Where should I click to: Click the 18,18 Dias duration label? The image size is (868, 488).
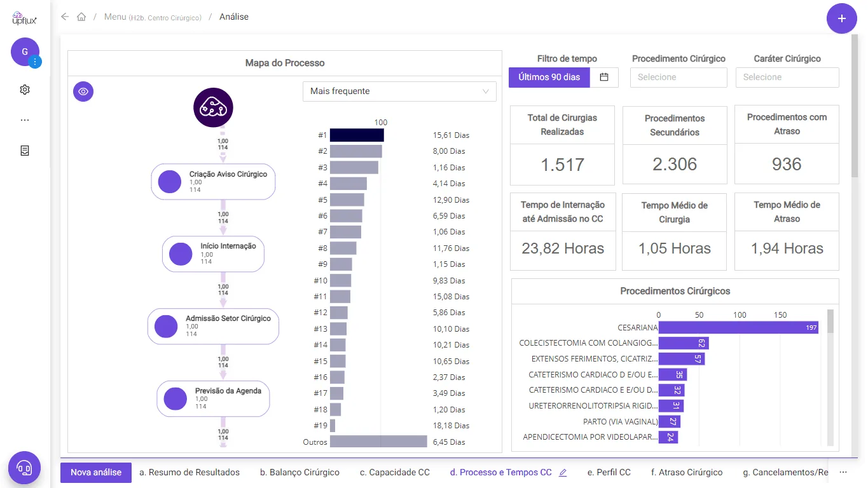[451, 426]
